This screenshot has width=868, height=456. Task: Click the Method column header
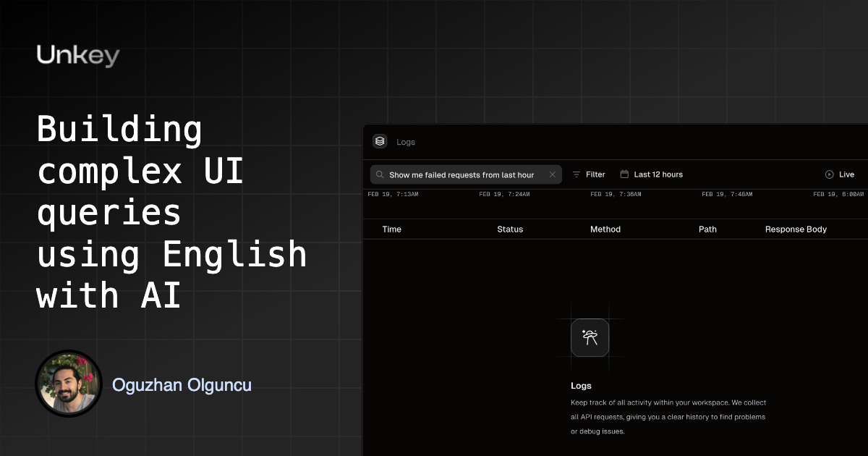(605, 229)
